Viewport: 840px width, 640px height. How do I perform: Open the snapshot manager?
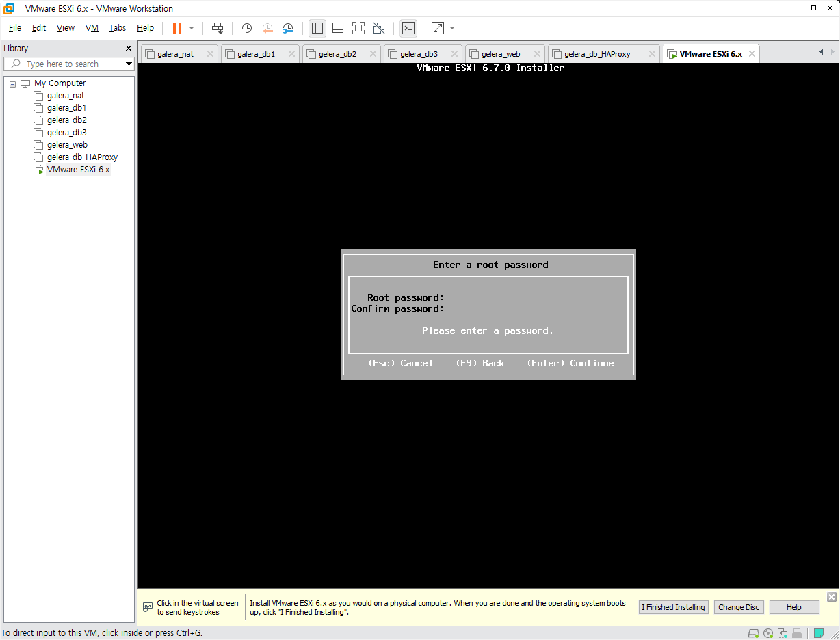(288, 28)
